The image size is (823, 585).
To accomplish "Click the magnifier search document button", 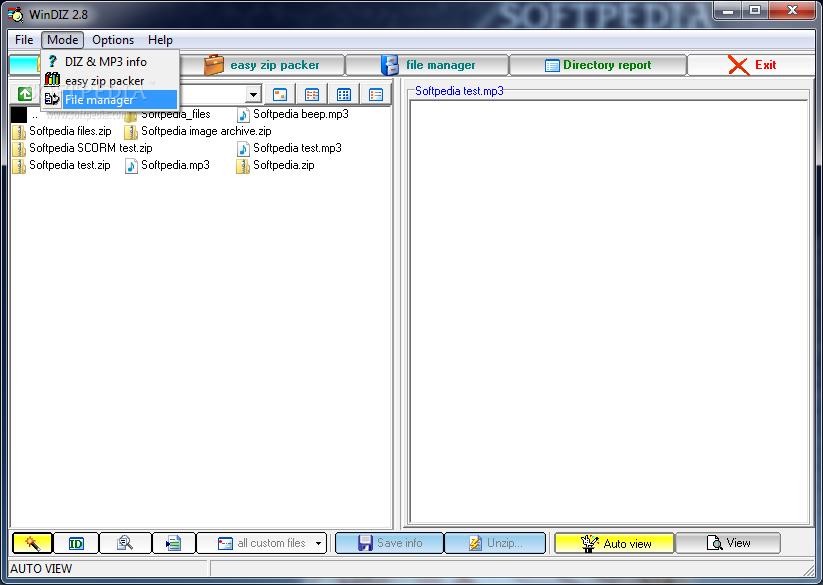I will (x=125, y=543).
